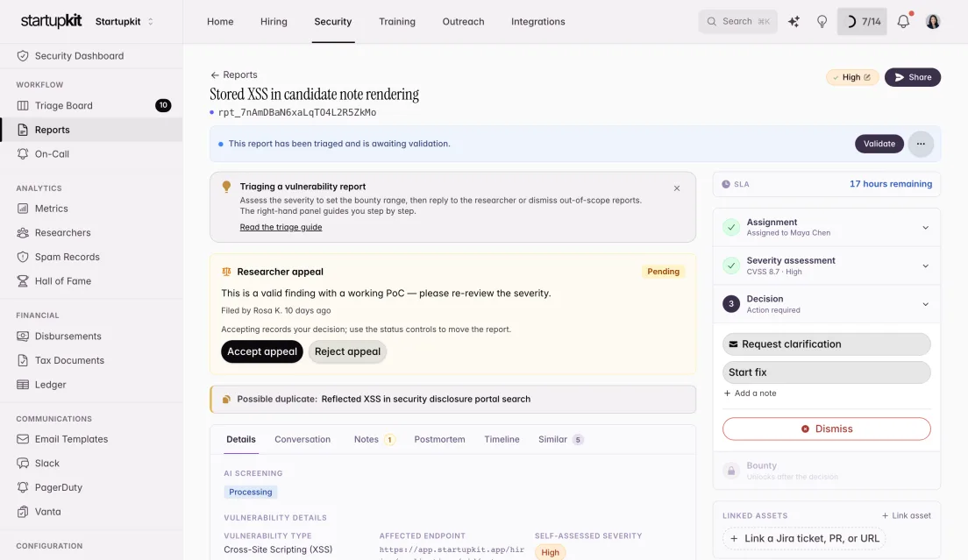Edit the High severity badge
The image size is (968, 560).
(852, 77)
